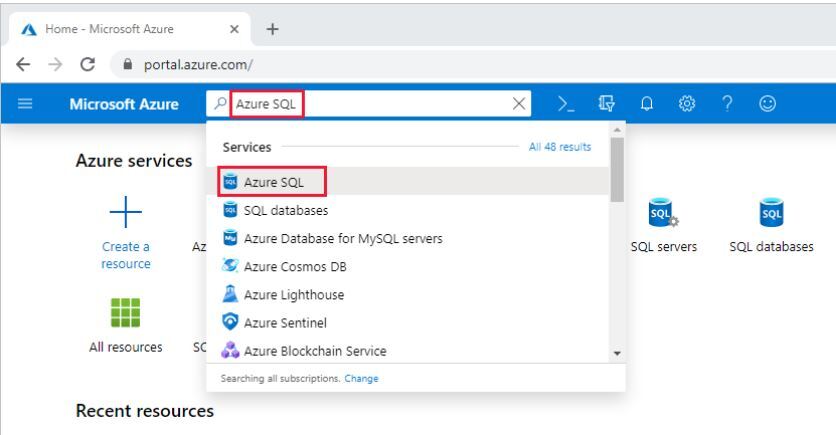The image size is (836, 435).
Task: View All 48 results link
Action: point(560,147)
